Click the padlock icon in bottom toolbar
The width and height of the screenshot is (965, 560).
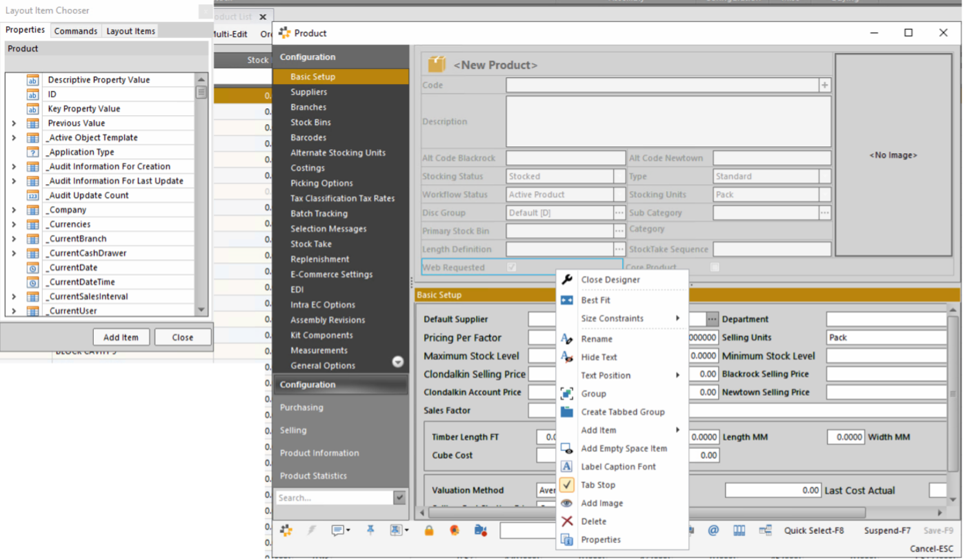tap(428, 530)
